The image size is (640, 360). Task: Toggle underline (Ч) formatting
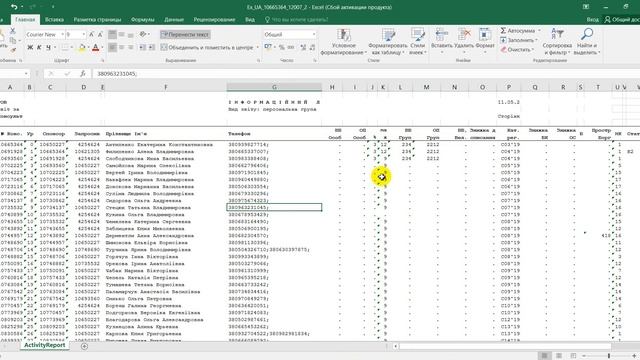coord(49,48)
